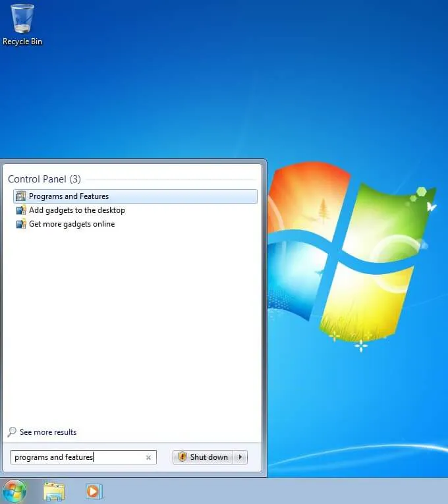
Task: Launch Windows Media Player from the taskbar
Action: (94, 491)
